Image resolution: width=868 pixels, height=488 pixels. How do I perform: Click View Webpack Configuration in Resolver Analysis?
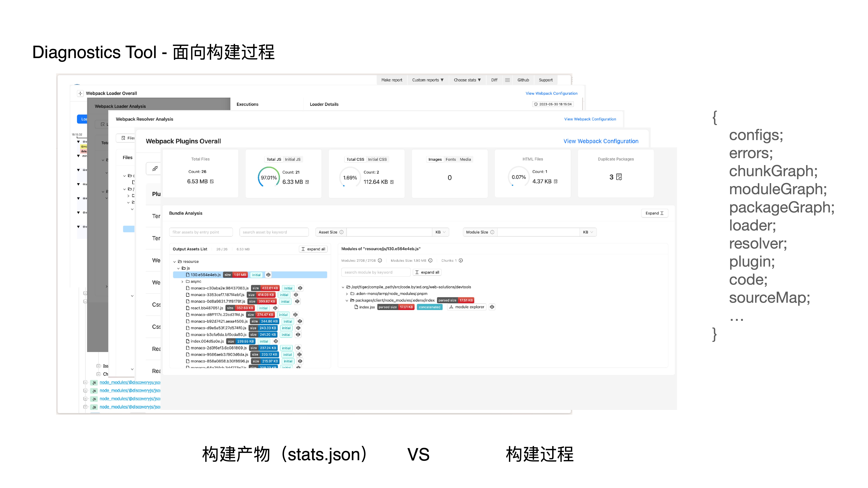[590, 119]
